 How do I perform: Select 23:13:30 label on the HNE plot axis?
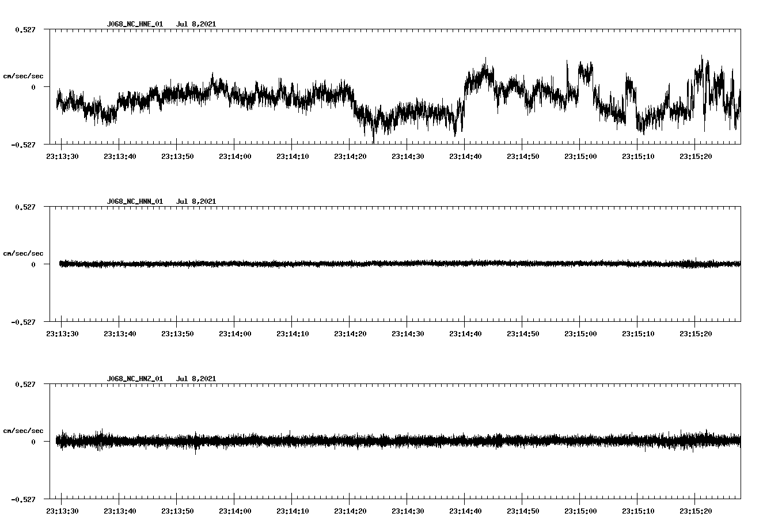62,156
